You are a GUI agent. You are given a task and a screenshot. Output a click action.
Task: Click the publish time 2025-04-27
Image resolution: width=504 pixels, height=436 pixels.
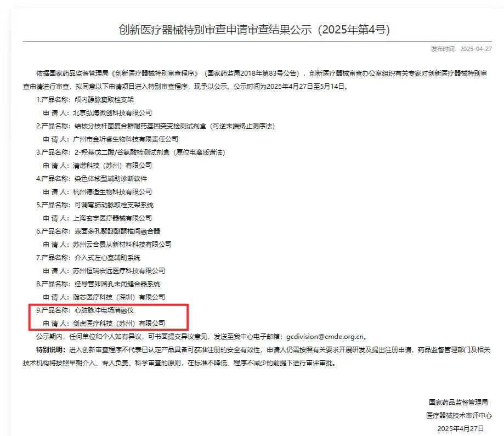click(x=475, y=49)
